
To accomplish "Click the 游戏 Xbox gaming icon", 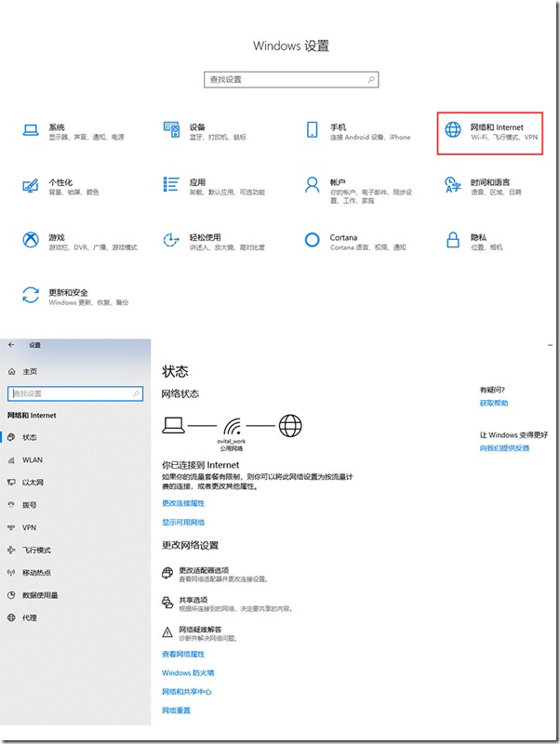I will [x=31, y=241].
